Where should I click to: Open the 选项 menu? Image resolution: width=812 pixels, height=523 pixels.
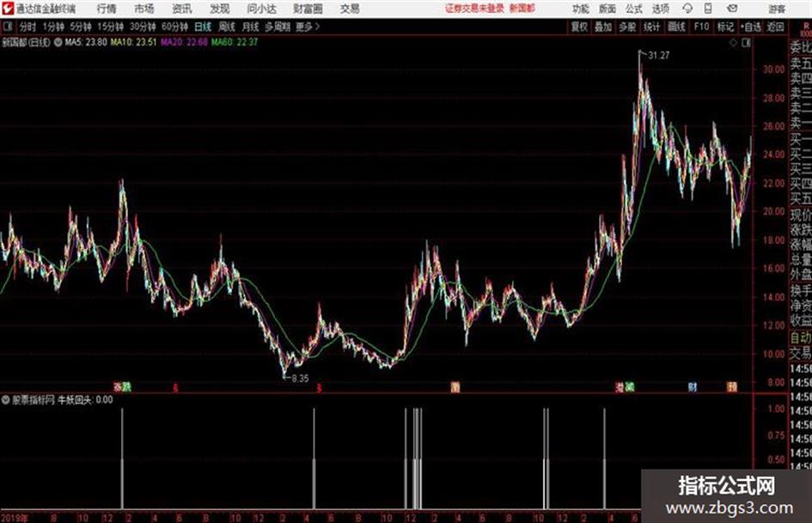coord(660,9)
